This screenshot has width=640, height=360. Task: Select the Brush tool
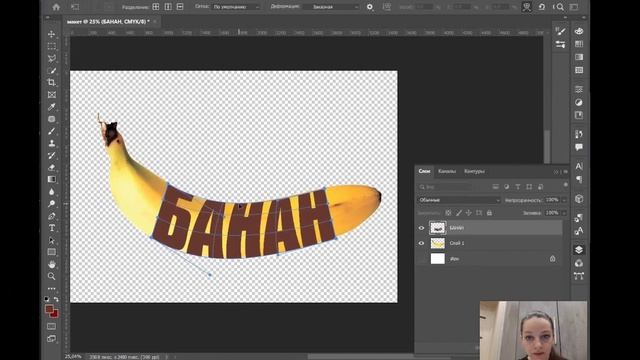tap(51, 131)
